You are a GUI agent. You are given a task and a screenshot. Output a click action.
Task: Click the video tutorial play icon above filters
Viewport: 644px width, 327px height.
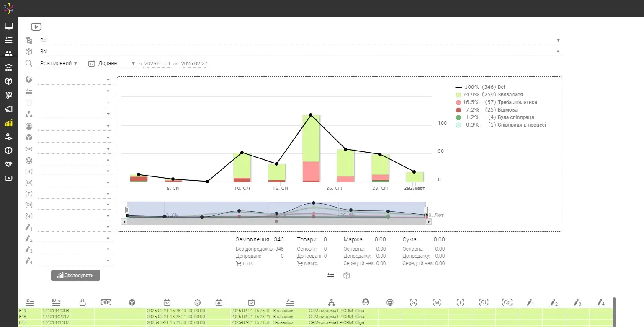[36, 27]
